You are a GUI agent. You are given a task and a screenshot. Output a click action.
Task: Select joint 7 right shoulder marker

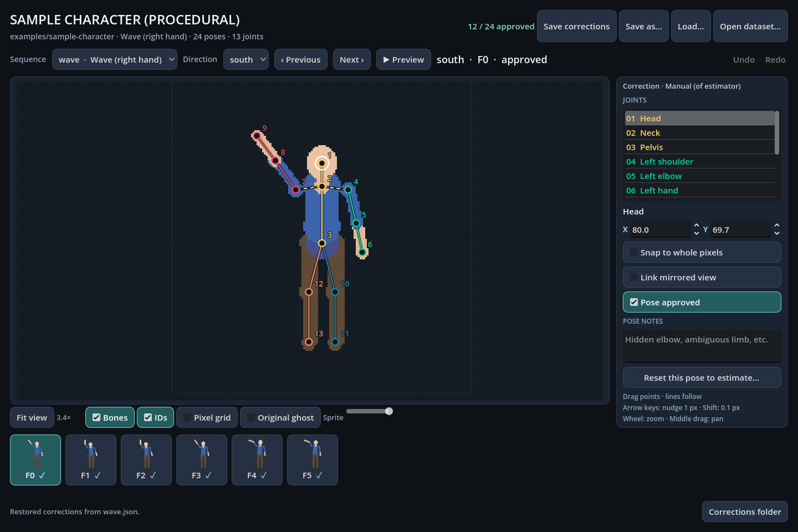click(x=296, y=190)
